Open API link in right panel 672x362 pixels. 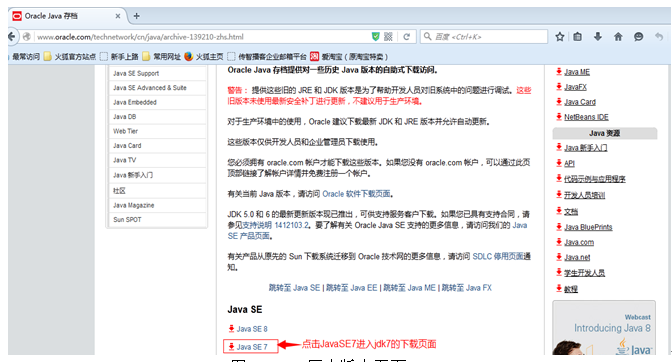pos(569,163)
